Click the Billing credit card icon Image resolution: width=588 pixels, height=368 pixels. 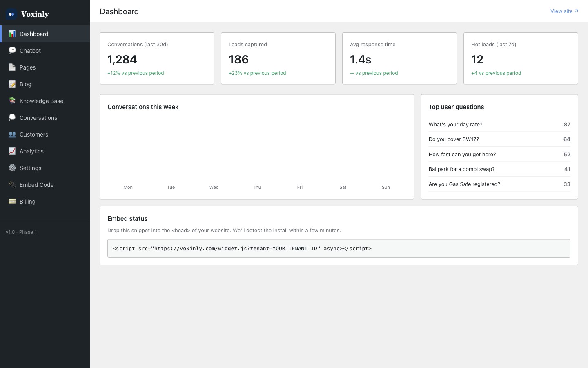coord(12,202)
